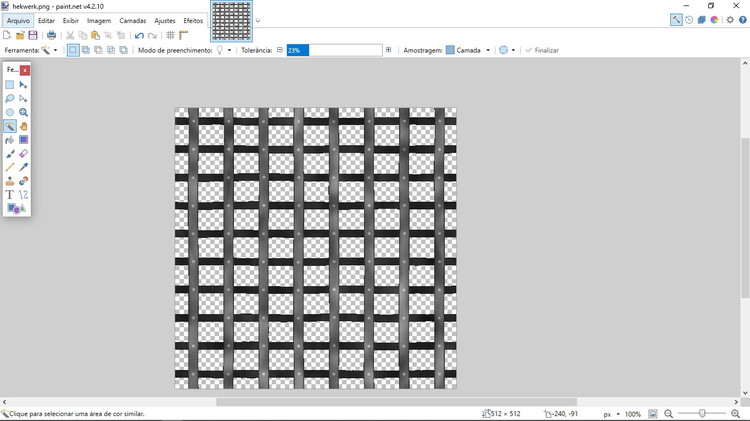Decrease tolerance with the minus button
This screenshot has height=421, width=750.
[x=280, y=50]
